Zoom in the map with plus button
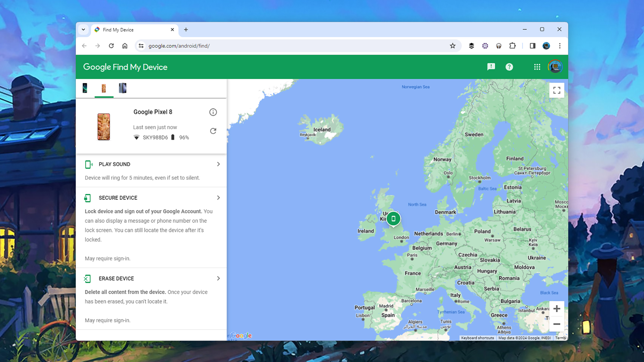 click(x=556, y=309)
